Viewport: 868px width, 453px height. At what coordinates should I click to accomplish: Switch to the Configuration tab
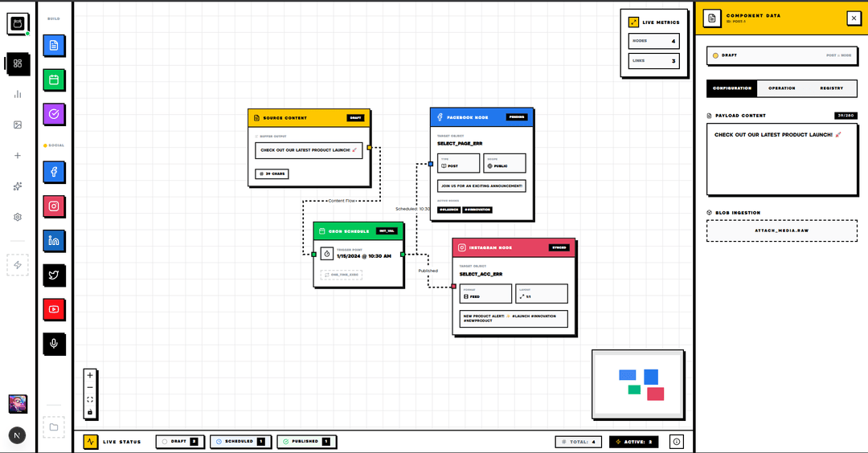(732, 88)
